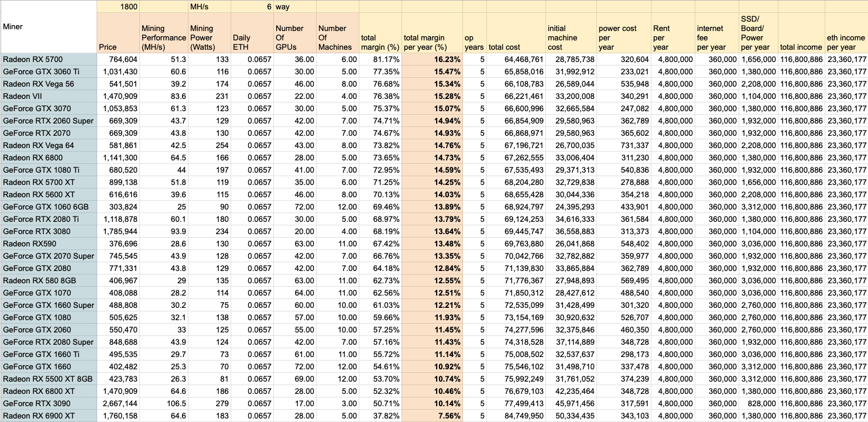This screenshot has width=868, height=422.
Task: Select the "MH/s" cell in top row
Action: click(209, 7)
